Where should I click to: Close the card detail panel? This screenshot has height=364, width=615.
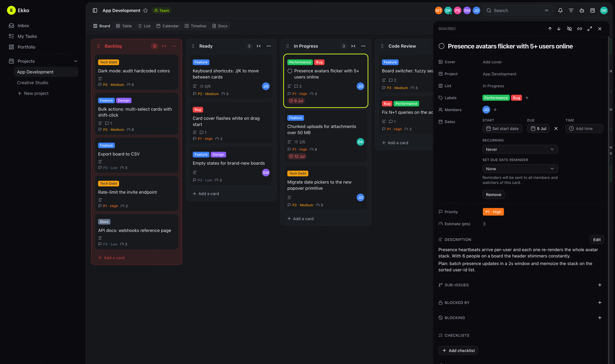point(600,29)
